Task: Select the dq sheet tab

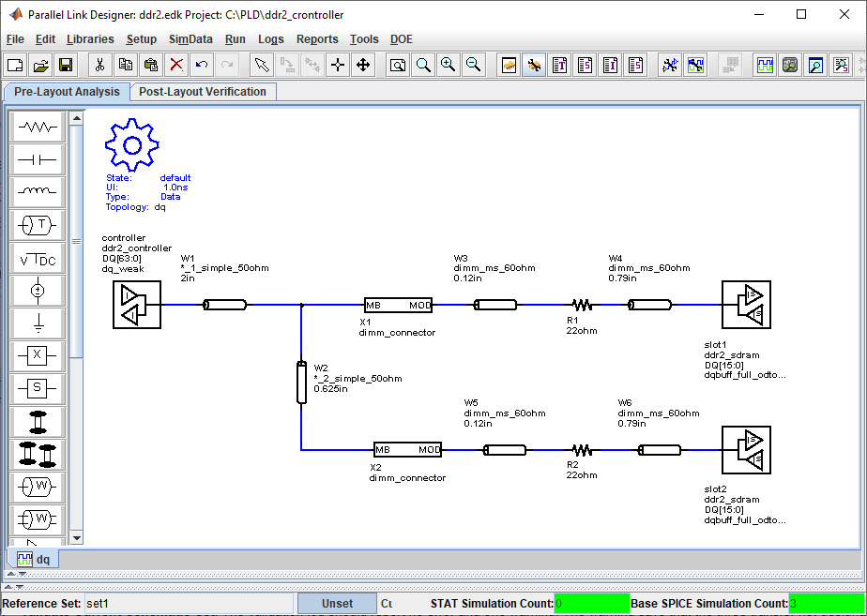Action: pos(33,559)
